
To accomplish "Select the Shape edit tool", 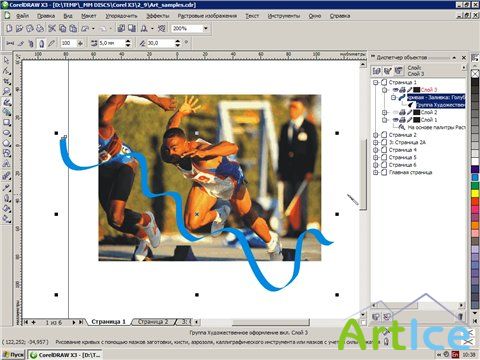I will 6,71.
